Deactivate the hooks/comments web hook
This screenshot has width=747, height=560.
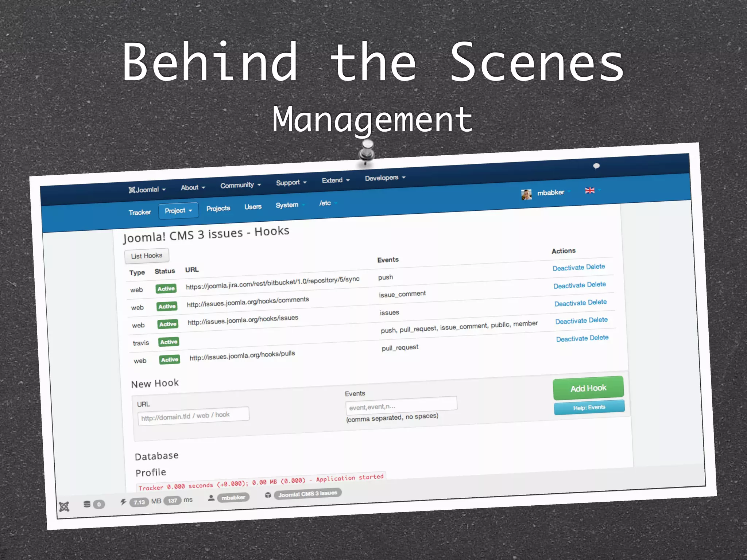pyautogui.click(x=569, y=286)
